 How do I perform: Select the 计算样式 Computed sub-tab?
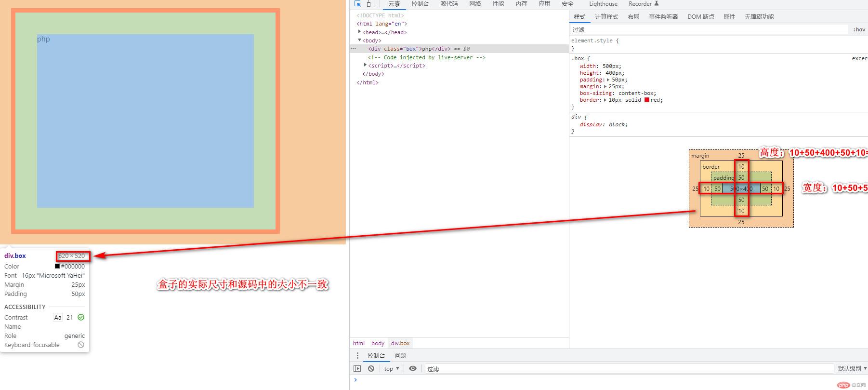pos(606,16)
